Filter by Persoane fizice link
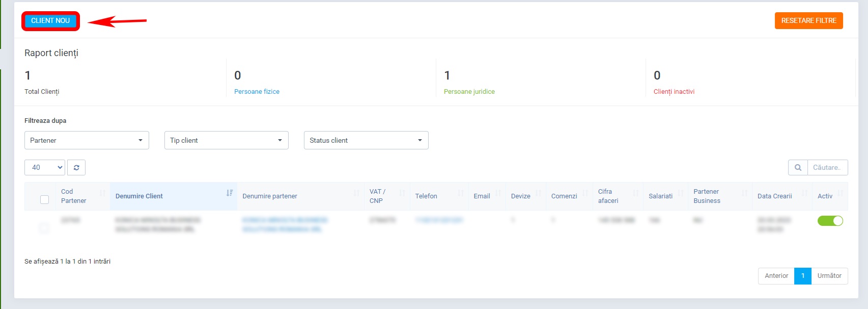Viewport: 868px width, 309px height. (x=257, y=92)
